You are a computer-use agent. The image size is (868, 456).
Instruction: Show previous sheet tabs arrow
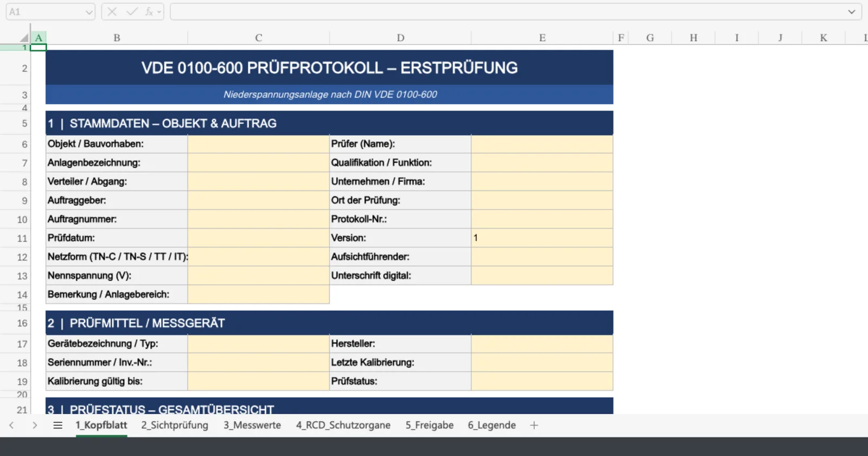click(11, 425)
